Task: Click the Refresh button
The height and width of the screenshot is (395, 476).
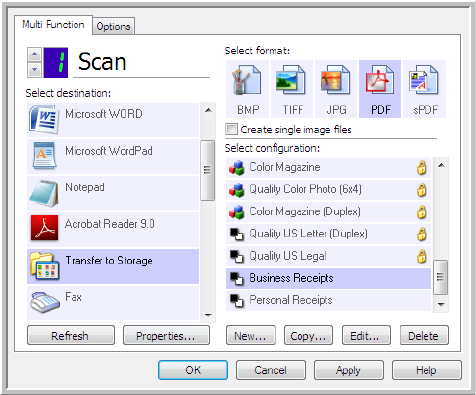Action: pos(71,335)
